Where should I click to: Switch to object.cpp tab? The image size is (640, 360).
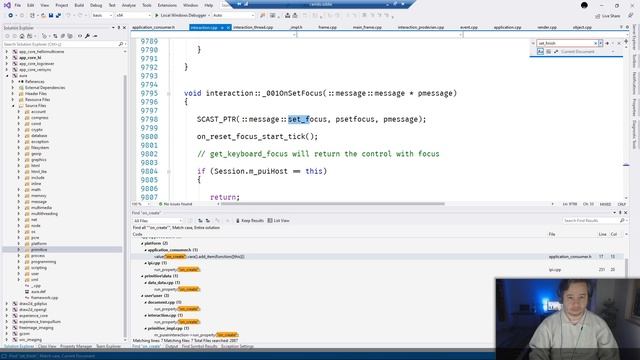(582, 27)
